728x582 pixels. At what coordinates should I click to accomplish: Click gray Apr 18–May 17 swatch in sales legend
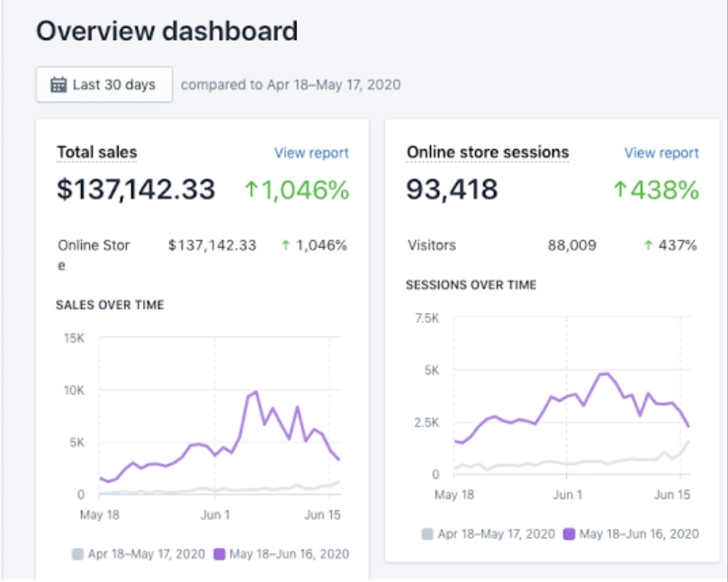click(x=77, y=554)
